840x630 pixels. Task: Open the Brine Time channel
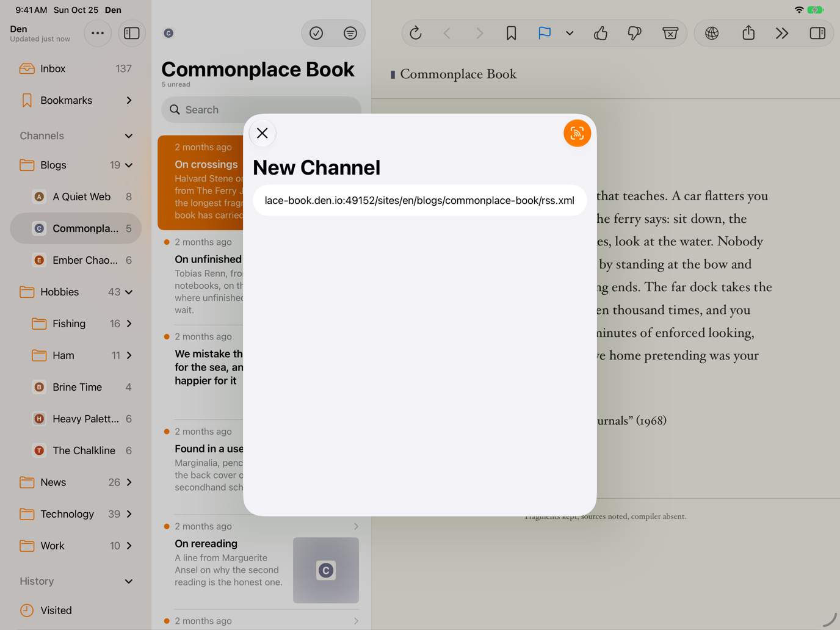tap(76, 387)
